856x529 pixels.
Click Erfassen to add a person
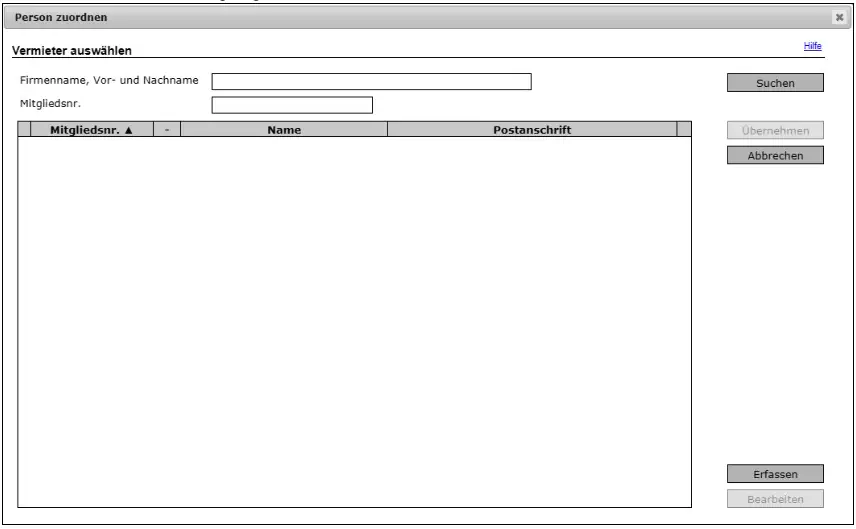coord(775,474)
